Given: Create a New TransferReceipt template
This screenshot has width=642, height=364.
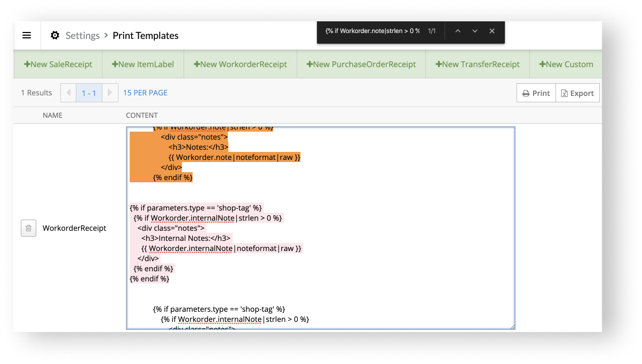Looking at the screenshot, I should click(478, 64).
